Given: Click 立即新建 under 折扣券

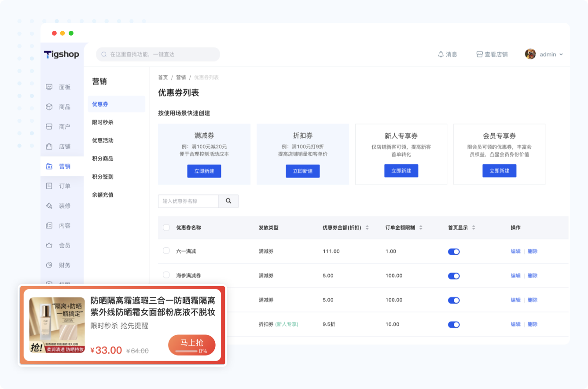Looking at the screenshot, I should (x=303, y=171).
